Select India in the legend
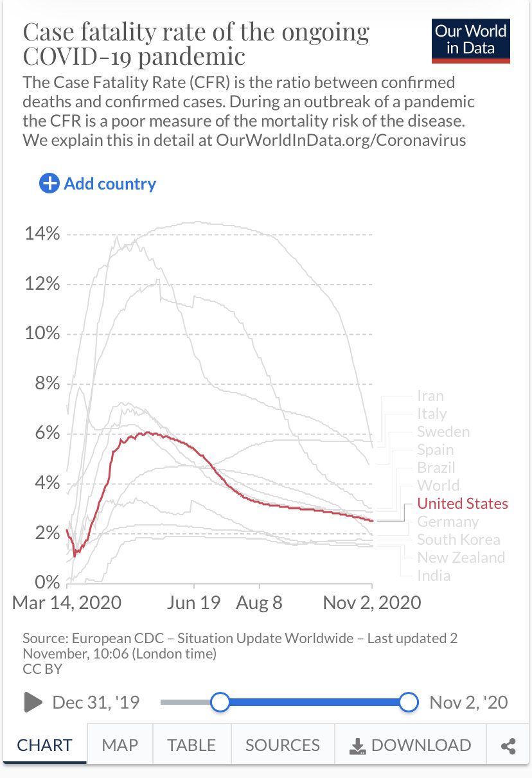 click(434, 576)
